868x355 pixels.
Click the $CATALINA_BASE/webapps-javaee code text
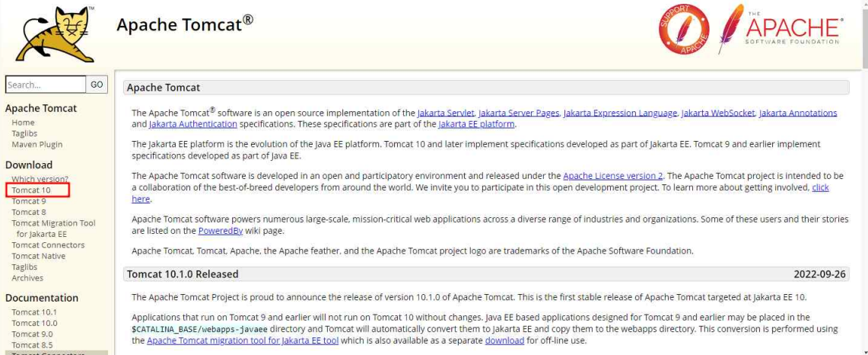click(x=200, y=329)
